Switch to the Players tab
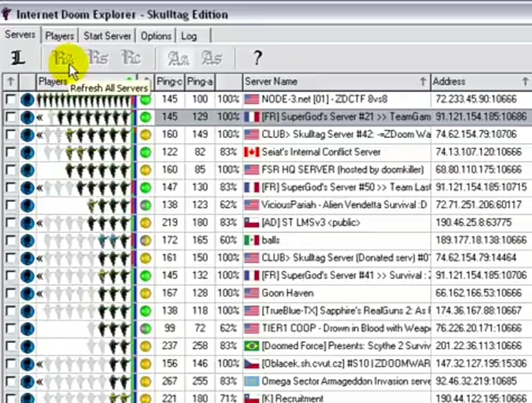Screen dimensions: 532x403 pyautogui.click(x=59, y=36)
